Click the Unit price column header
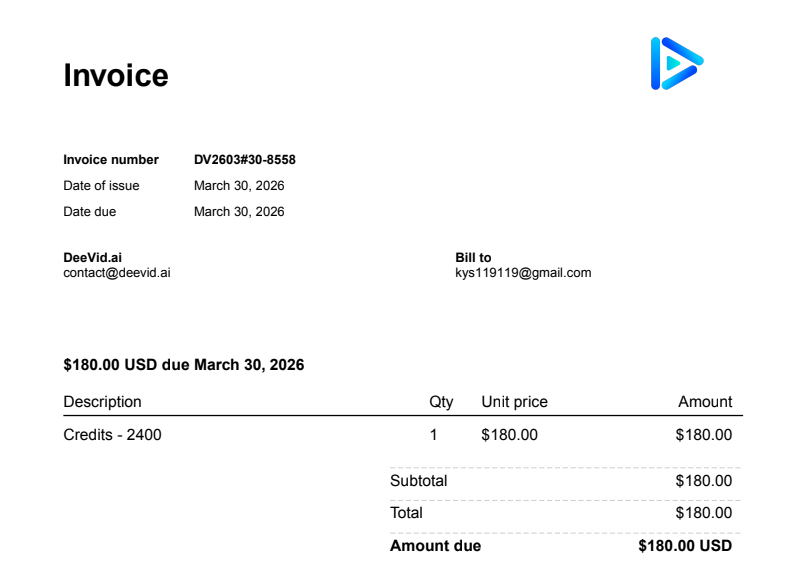 pyautogui.click(x=514, y=402)
